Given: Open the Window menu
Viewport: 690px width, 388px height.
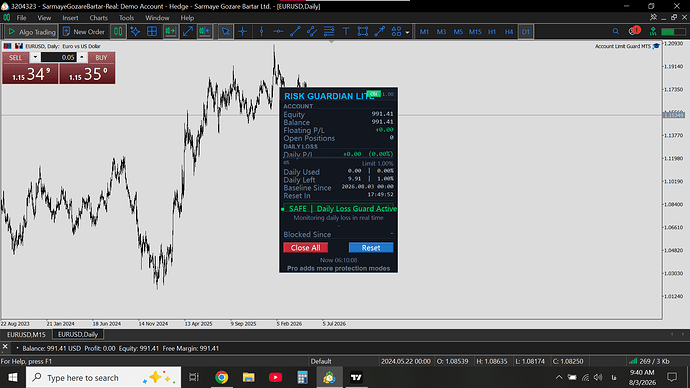Looking at the screenshot, I should (157, 18).
